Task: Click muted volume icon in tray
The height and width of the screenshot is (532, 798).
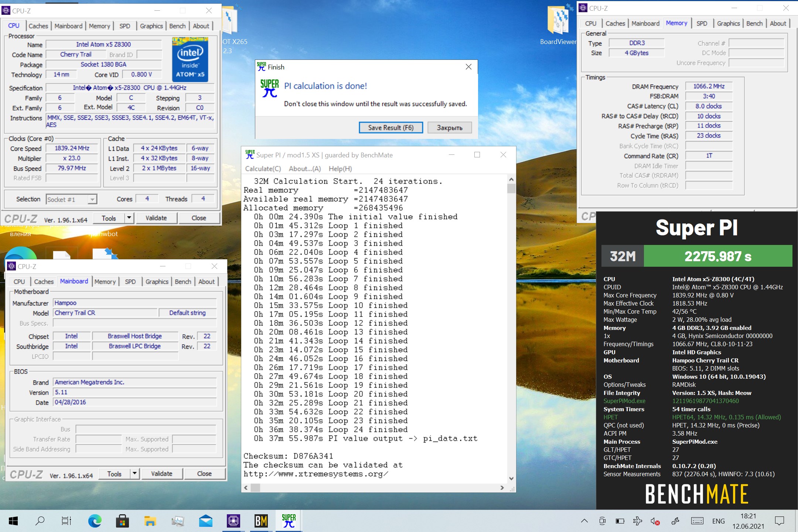Action: pos(655,521)
